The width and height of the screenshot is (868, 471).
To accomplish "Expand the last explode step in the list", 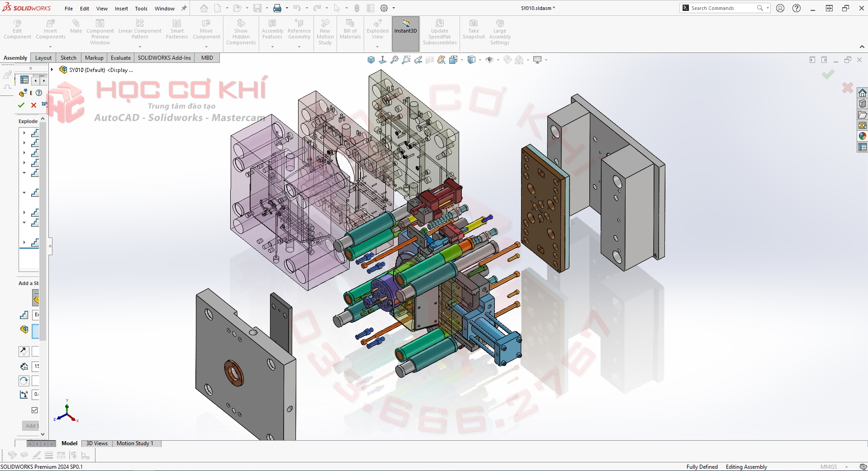I will point(24,242).
